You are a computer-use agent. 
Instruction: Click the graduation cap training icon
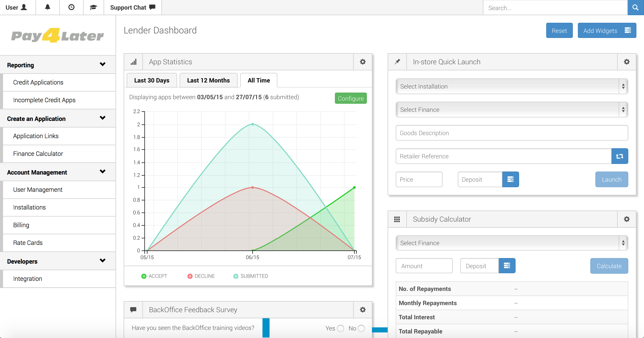pos(93,7)
